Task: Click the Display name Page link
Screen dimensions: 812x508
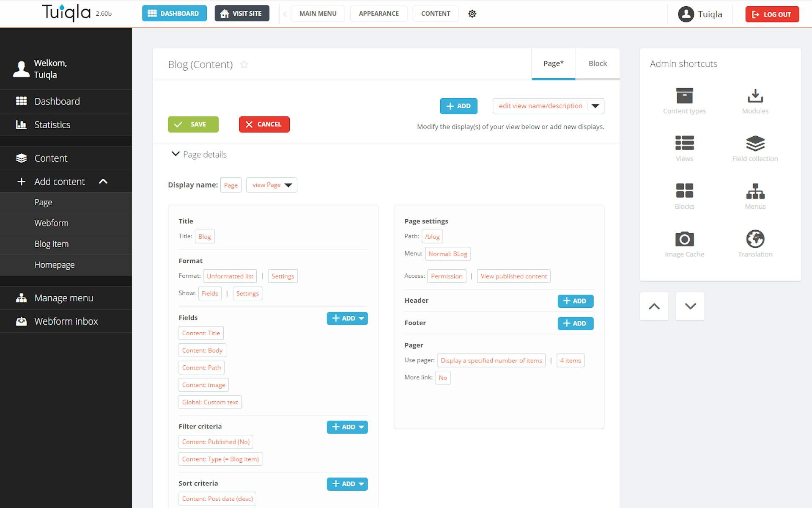Action: (230, 185)
